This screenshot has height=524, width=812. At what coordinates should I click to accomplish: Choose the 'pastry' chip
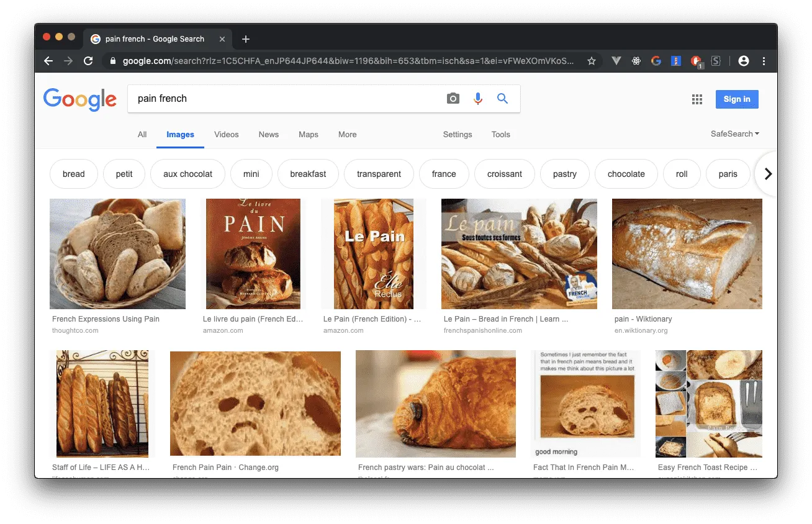[565, 174]
